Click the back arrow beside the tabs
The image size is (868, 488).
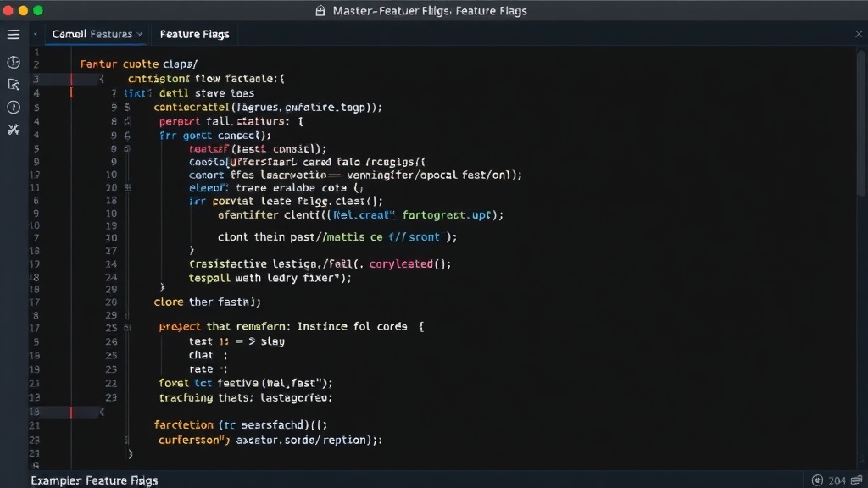click(36, 34)
